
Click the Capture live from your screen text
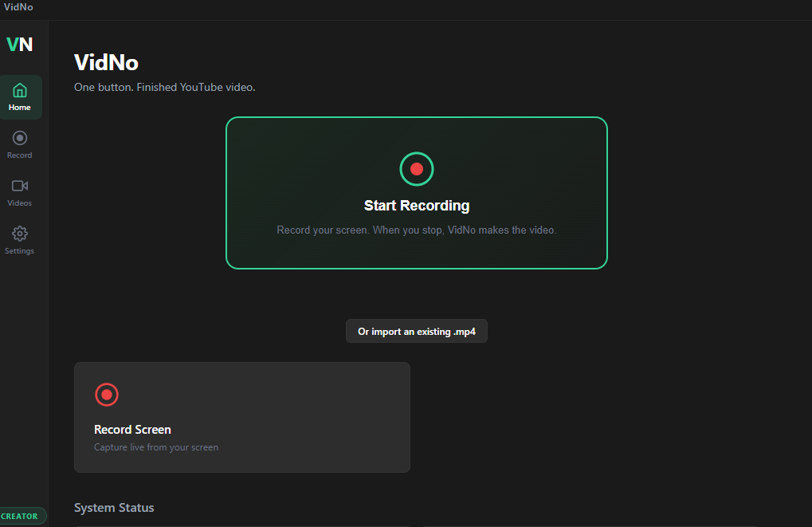click(155, 446)
